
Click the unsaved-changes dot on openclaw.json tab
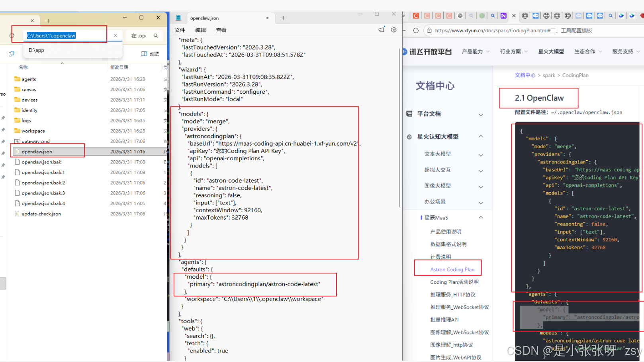267,18
